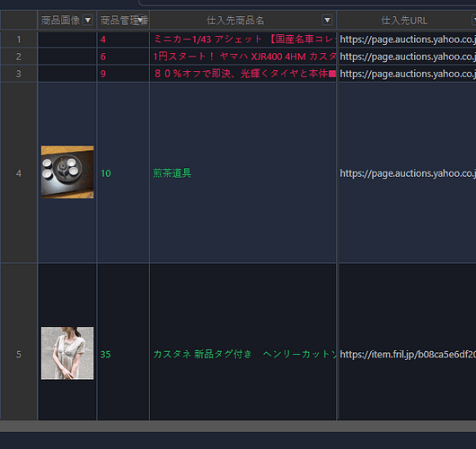Select row header number 1
476x449 pixels.
click(19, 40)
